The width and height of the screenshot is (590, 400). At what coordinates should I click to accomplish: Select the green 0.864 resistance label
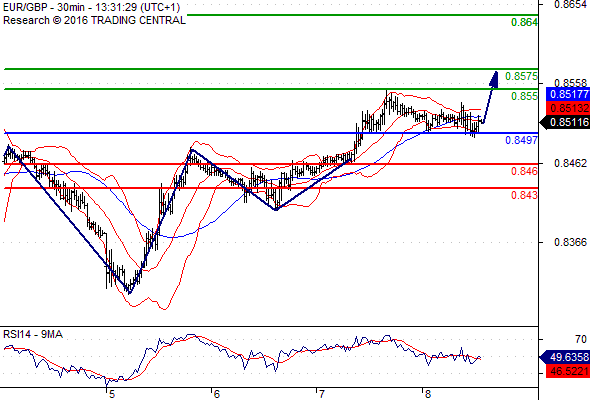point(524,22)
